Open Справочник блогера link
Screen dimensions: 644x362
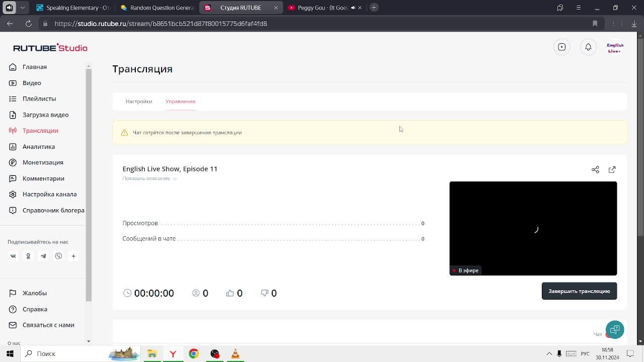click(x=53, y=210)
